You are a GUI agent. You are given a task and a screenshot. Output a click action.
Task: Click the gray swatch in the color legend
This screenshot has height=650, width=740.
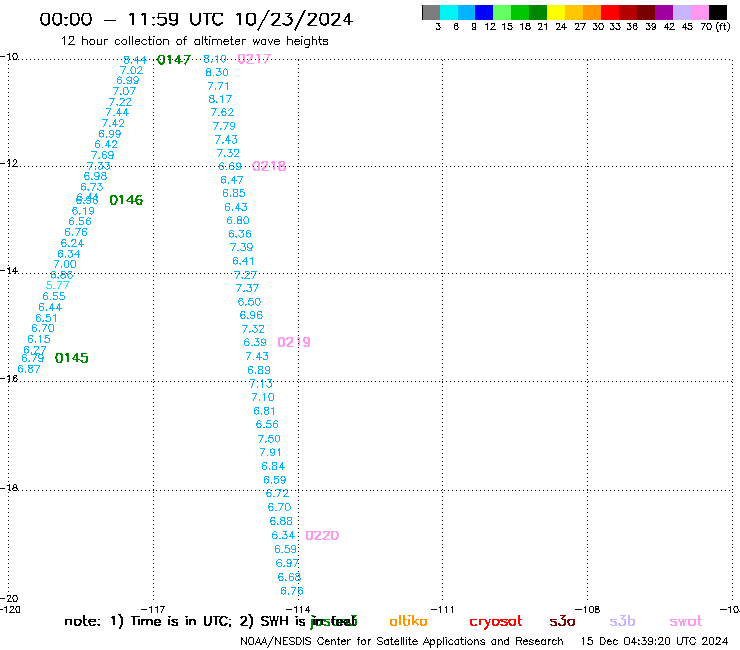[x=431, y=12]
